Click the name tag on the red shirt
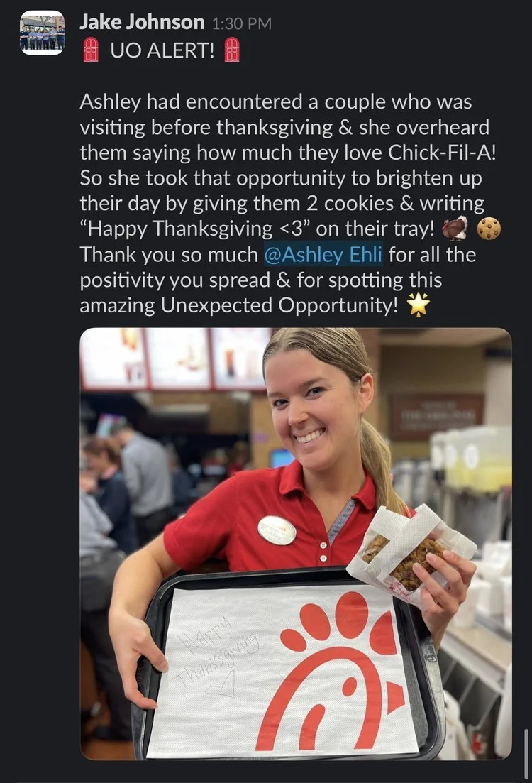Screen dimensions: 532x783 pos(277,530)
